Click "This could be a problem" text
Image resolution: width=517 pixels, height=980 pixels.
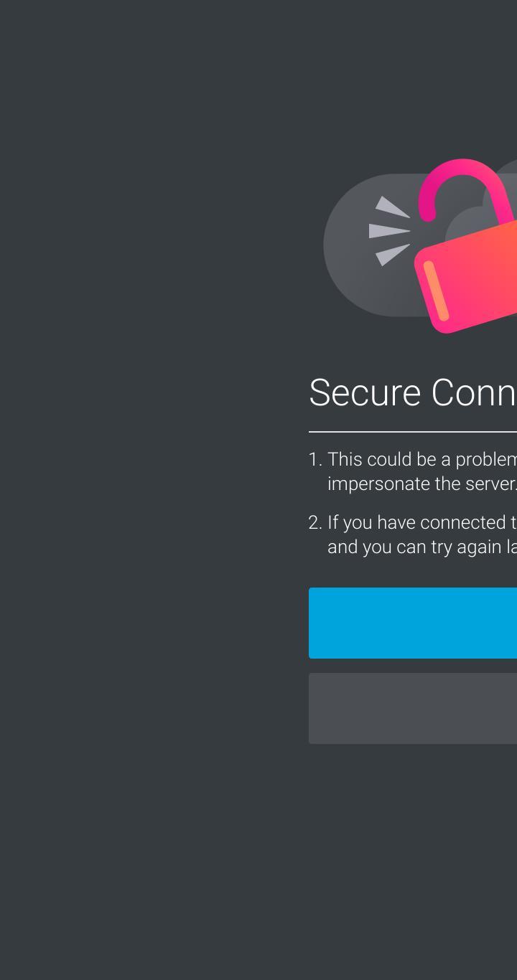pos(422,459)
